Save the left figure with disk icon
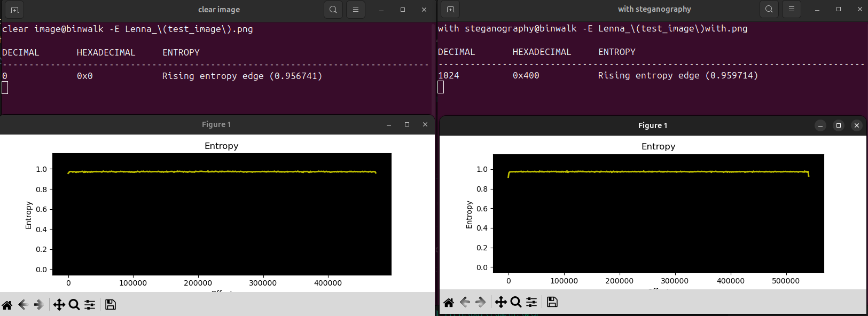 [111, 305]
